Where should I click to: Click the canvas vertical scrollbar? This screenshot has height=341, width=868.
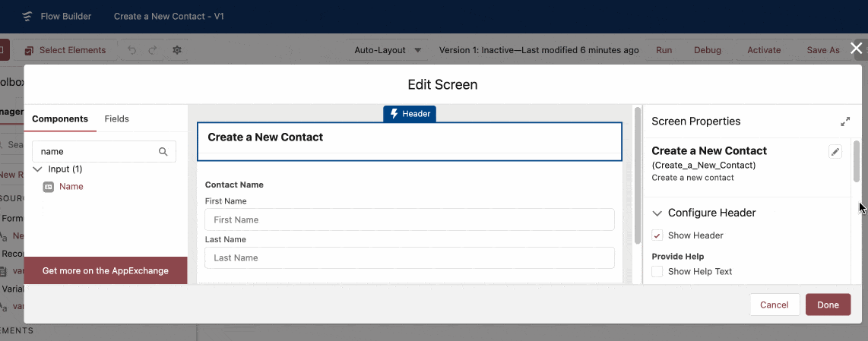pos(637,175)
